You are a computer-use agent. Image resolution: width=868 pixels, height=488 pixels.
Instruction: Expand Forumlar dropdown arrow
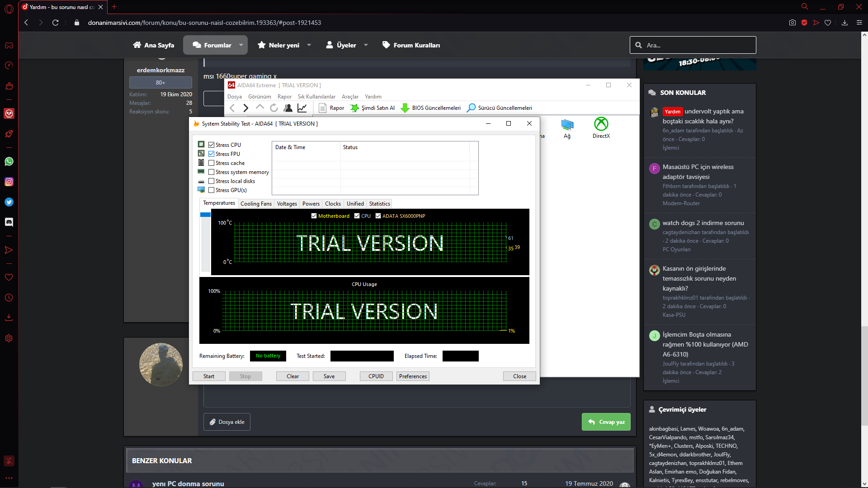point(241,45)
